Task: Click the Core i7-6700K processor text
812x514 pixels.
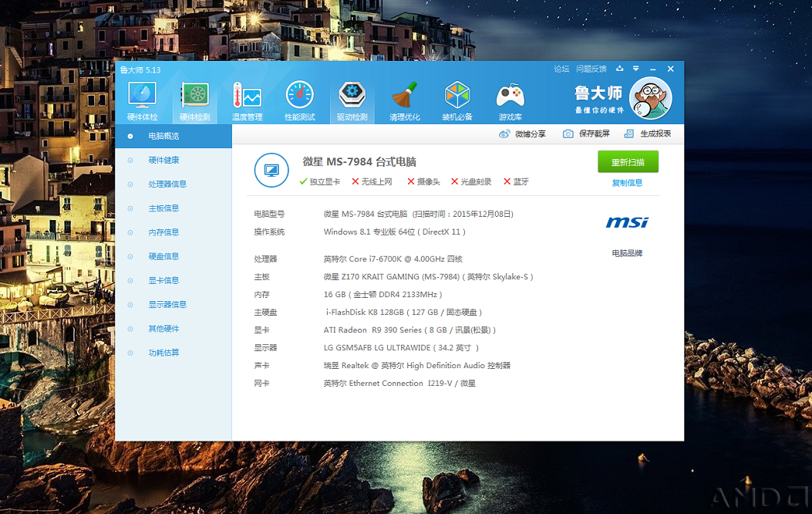Action: (393, 259)
